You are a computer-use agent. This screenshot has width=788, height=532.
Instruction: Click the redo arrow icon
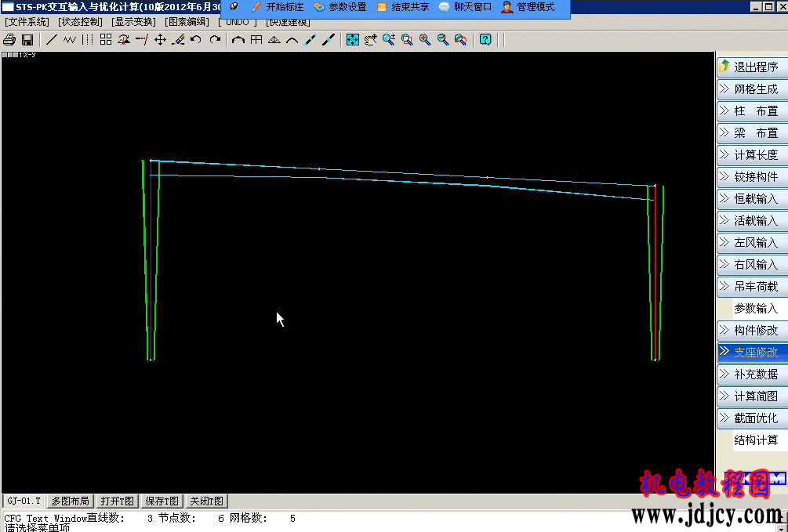pos(215,40)
